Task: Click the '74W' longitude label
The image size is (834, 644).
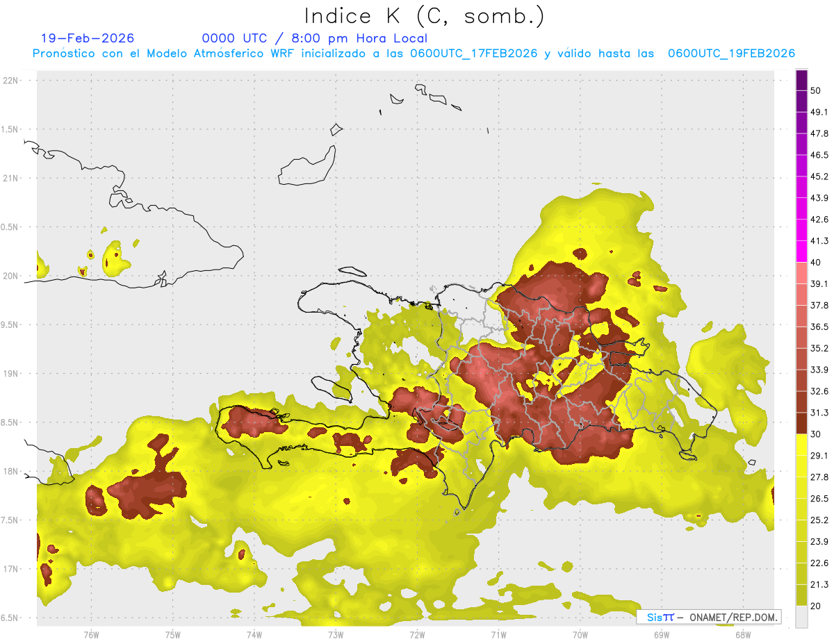Action: (254, 635)
